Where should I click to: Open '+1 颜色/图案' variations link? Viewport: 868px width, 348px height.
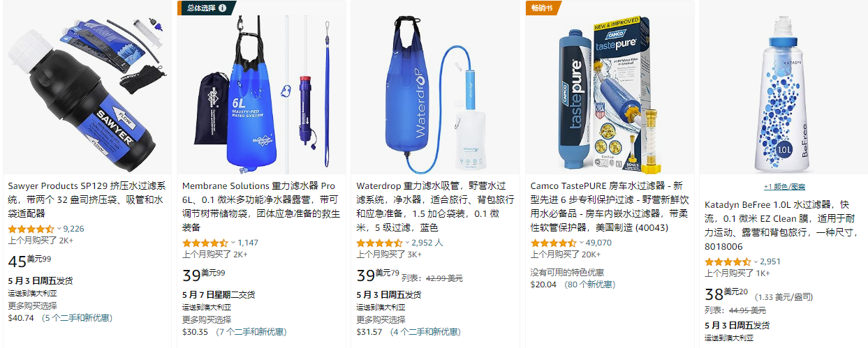tap(784, 187)
